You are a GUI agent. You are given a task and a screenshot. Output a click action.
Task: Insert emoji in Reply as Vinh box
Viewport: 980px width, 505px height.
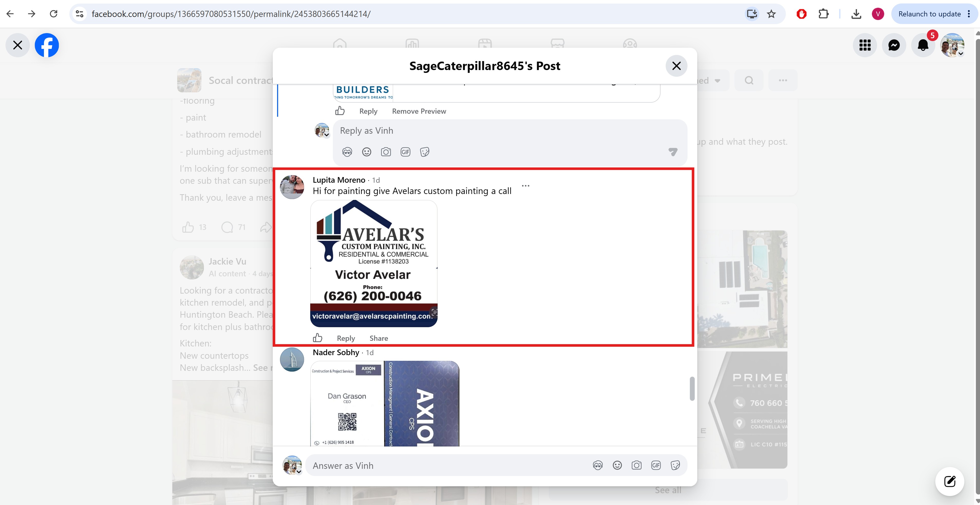(366, 152)
